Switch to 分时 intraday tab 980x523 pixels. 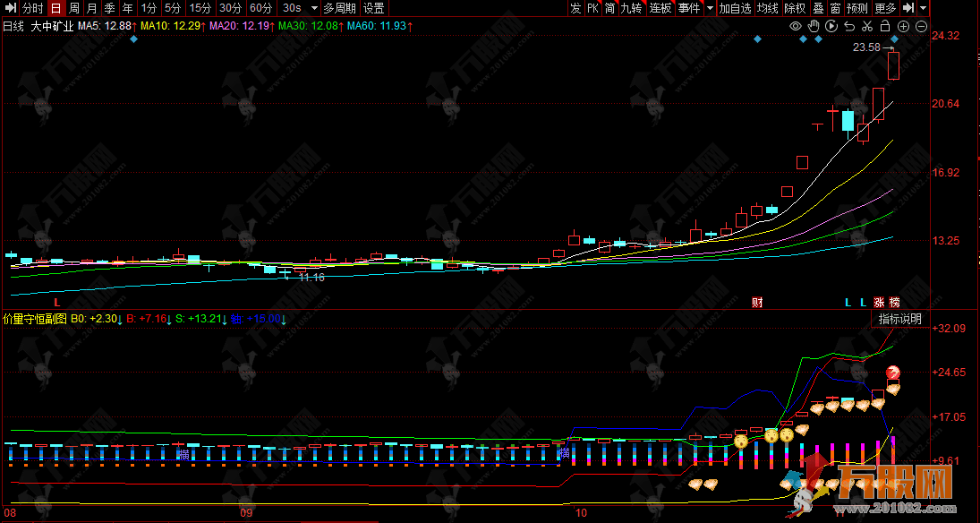click(32, 8)
